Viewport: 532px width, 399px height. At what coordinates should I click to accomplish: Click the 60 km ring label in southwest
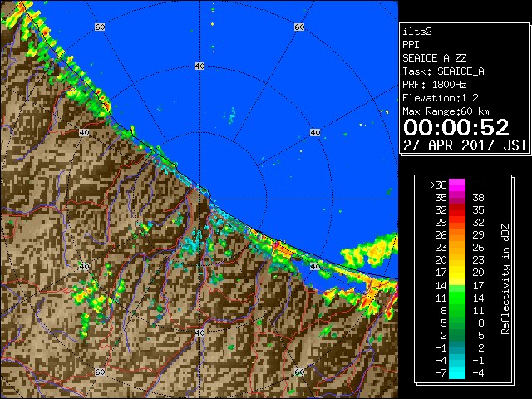[x=100, y=372]
